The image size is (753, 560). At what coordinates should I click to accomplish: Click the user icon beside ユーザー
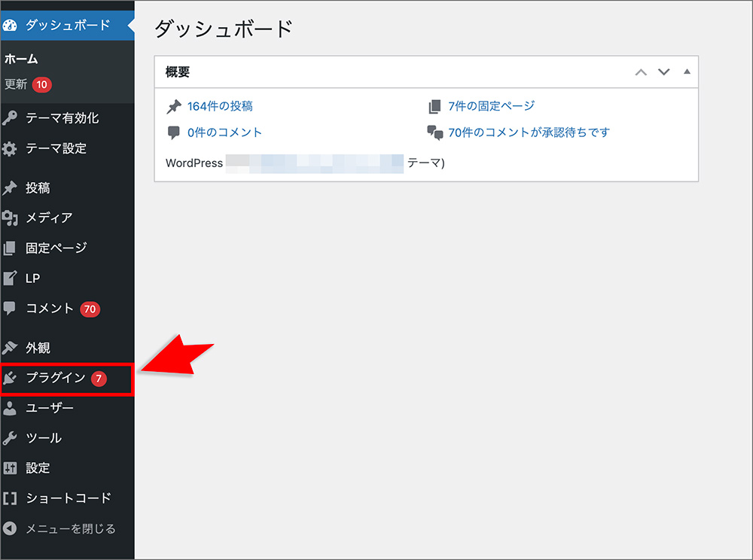pyautogui.click(x=10, y=409)
